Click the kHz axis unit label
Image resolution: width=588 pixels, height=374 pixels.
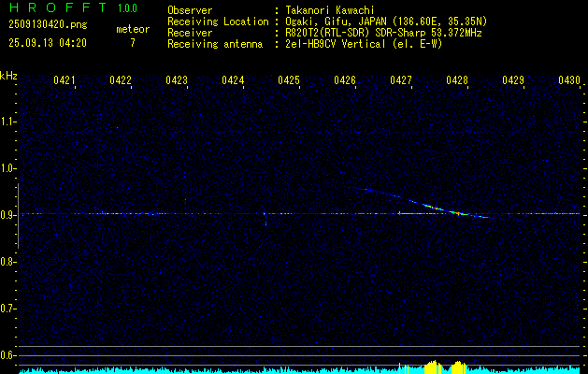(9, 75)
